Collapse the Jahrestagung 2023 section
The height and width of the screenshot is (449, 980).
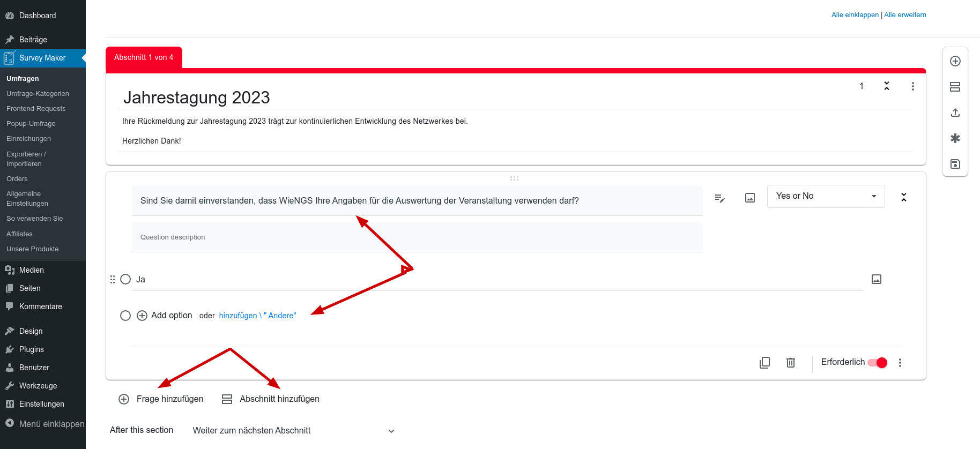[x=887, y=86]
